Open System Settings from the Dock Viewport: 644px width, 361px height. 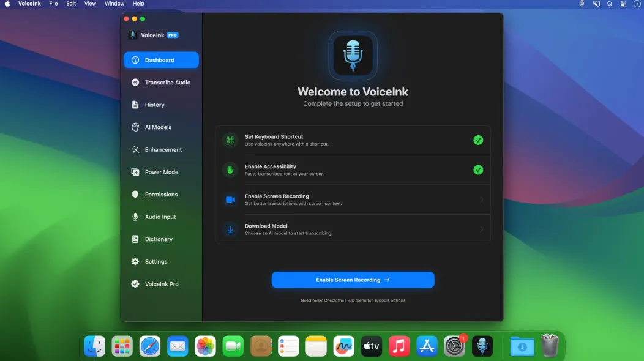click(455, 346)
